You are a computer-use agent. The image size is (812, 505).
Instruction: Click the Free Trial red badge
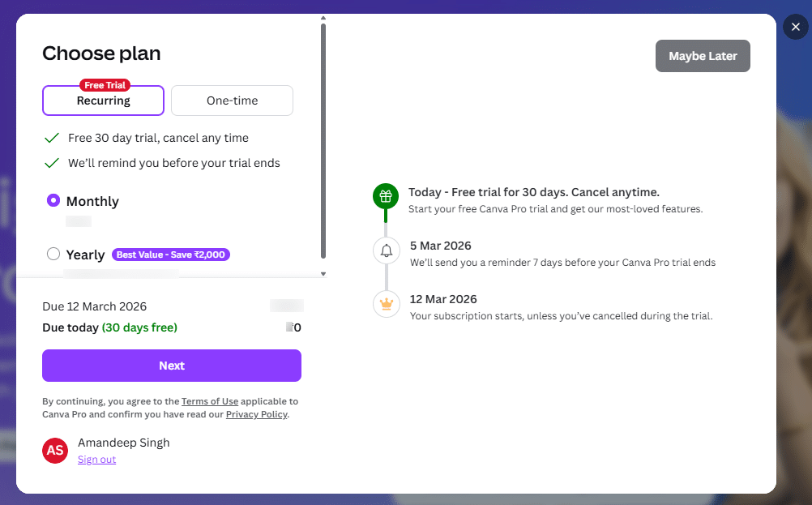point(105,85)
